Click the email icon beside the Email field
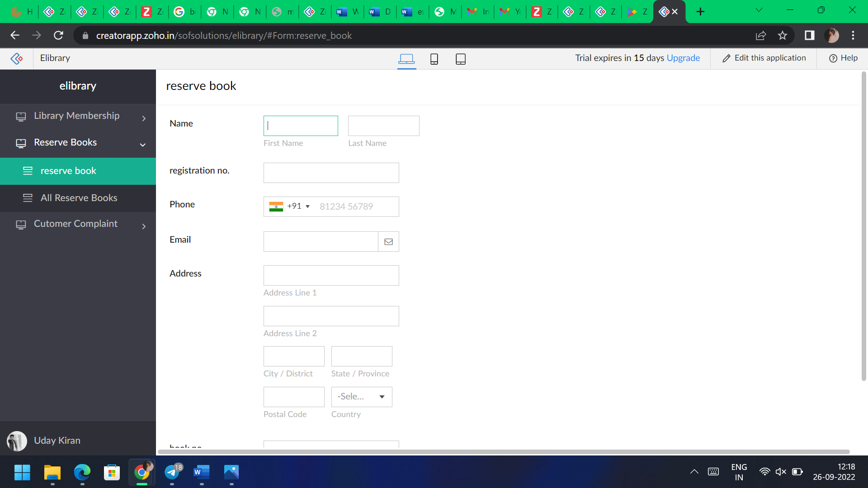Viewport: 868px width, 488px height. (x=388, y=241)
